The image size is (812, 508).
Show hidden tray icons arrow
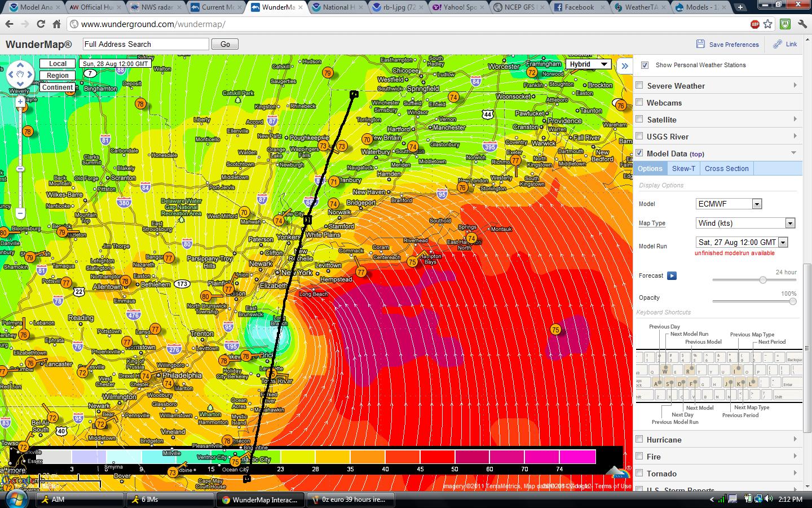711,500
